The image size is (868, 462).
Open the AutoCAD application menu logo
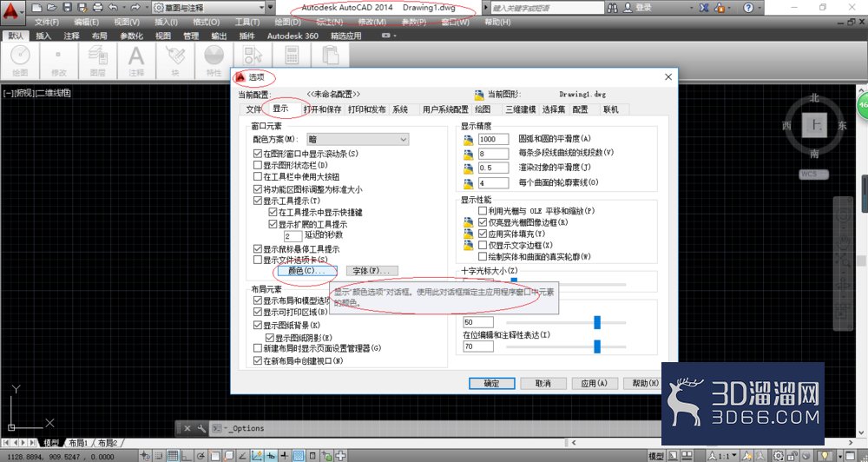coord(12,12)
